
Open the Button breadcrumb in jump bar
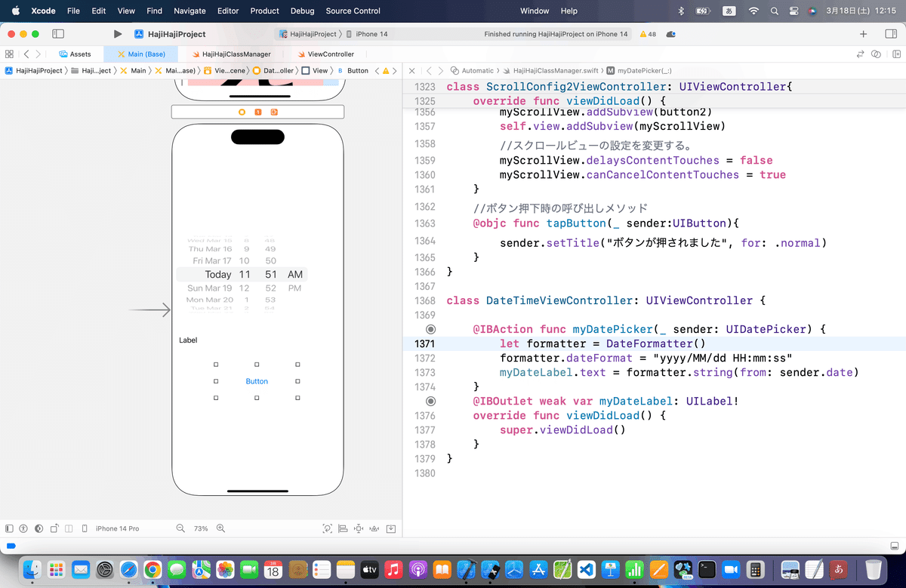353,70
